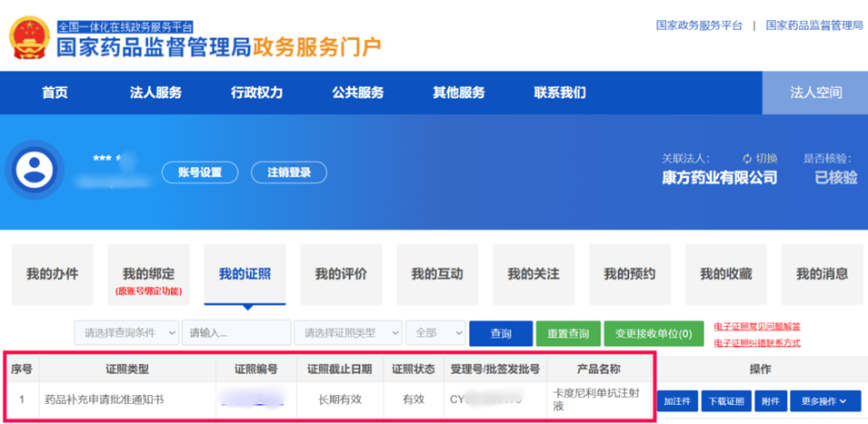Open 首页 in the navigation bar
Screen dimensions: 868x424
(x=55, y=93)
